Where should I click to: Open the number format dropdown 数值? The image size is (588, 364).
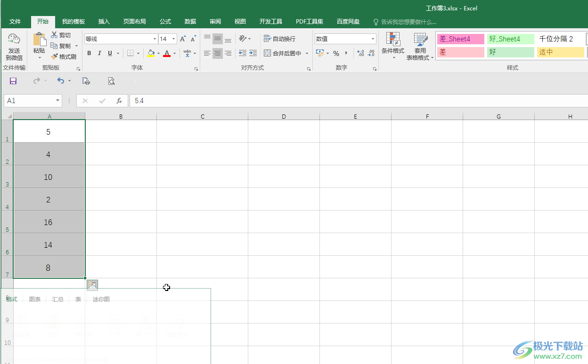click(x=373, y=39)
